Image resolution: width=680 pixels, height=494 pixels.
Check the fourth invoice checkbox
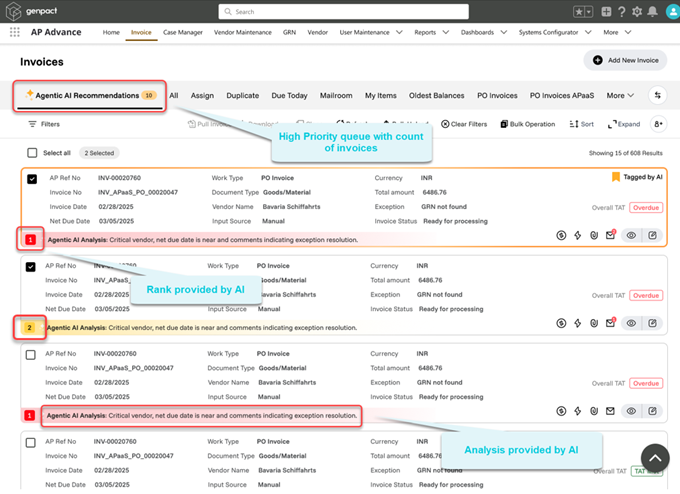(x=30, y=443)
